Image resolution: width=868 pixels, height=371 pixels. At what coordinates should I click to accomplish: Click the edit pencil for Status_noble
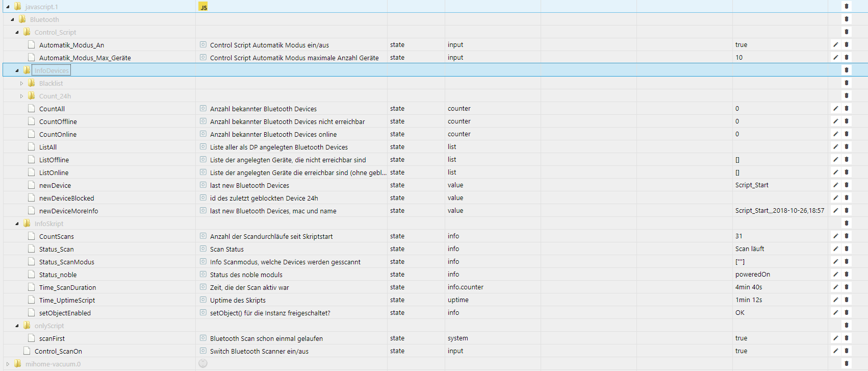click(835, 275)
